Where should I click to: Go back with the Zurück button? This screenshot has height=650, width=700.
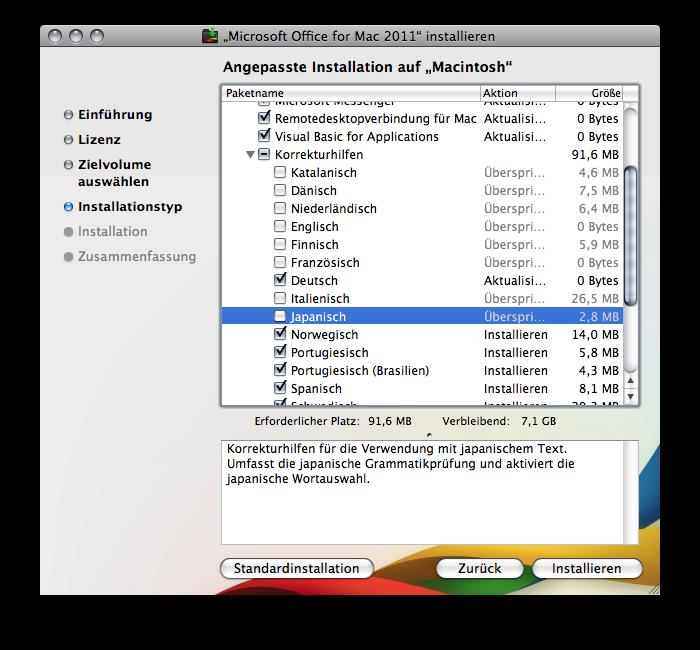[479, 568]
